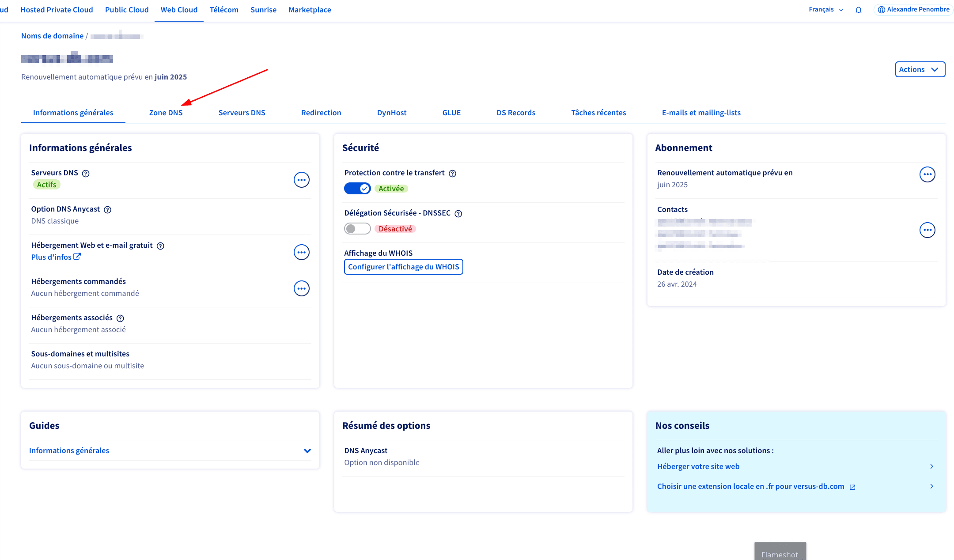Show help for Serveurs DNS info icon

tap(86, 174)
